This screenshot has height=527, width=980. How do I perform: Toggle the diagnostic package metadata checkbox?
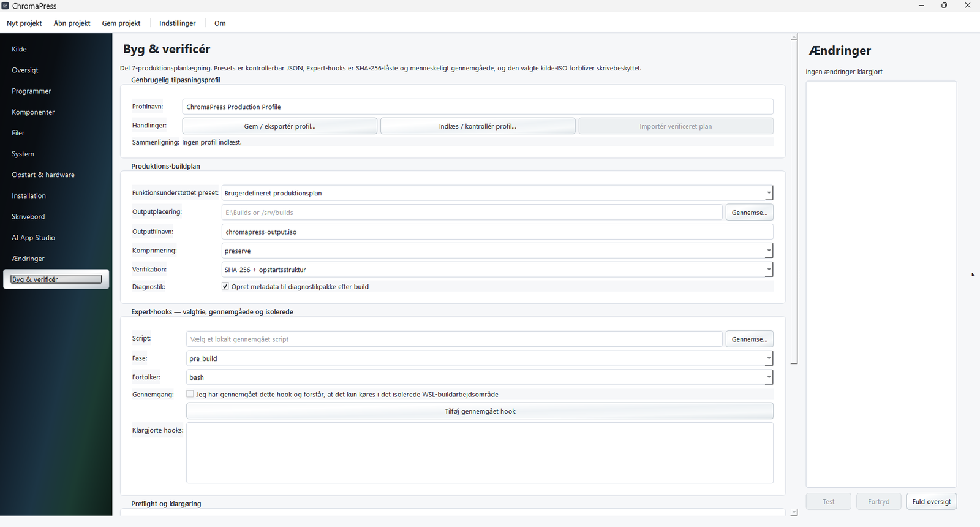225,286
